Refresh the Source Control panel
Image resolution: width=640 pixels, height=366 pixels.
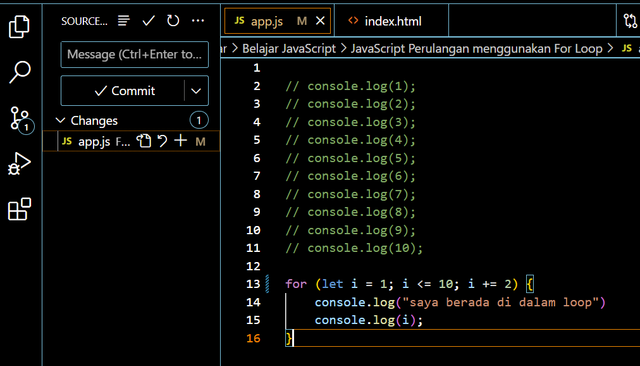tap(173, 20)
